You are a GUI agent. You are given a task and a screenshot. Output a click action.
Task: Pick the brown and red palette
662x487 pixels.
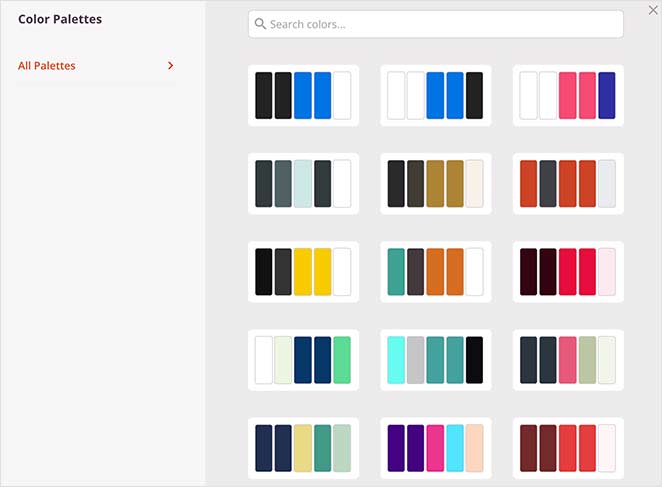pyautogui.click(x=567, y=448)
